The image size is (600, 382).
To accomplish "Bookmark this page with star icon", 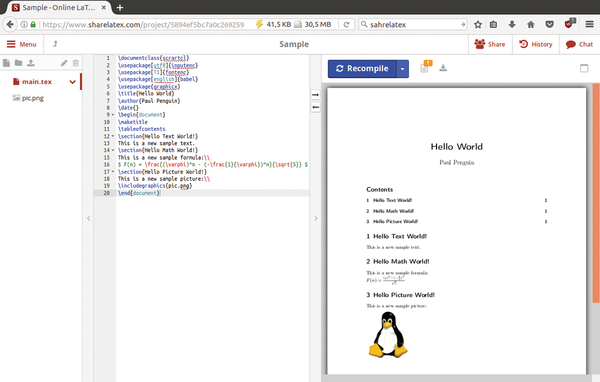I will pos(478,24).
